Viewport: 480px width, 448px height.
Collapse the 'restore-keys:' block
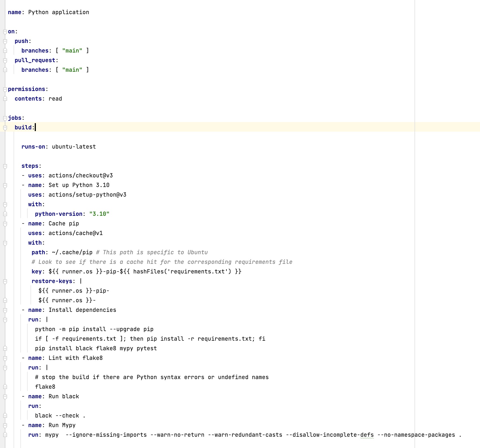[x=5, y=281]
